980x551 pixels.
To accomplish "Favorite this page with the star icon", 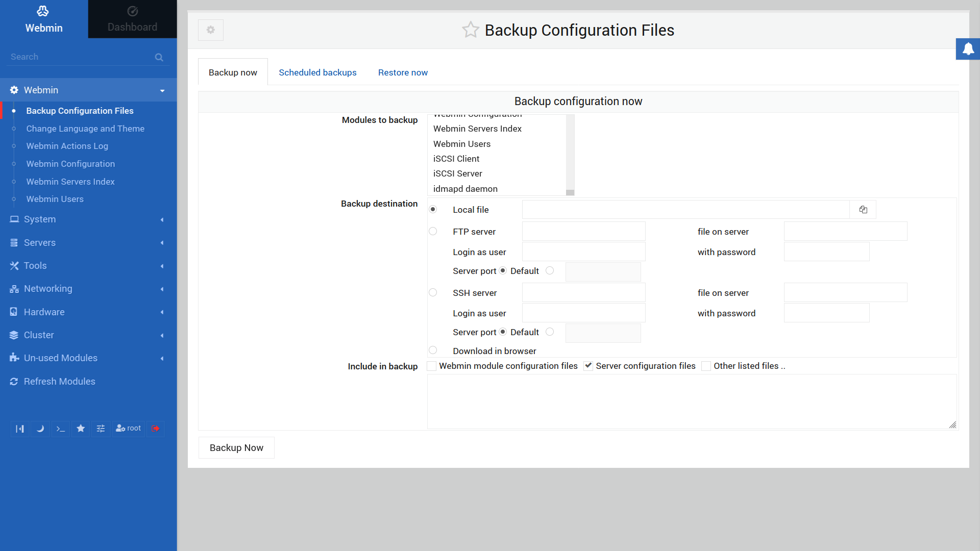I will click(x=470, y=30).
